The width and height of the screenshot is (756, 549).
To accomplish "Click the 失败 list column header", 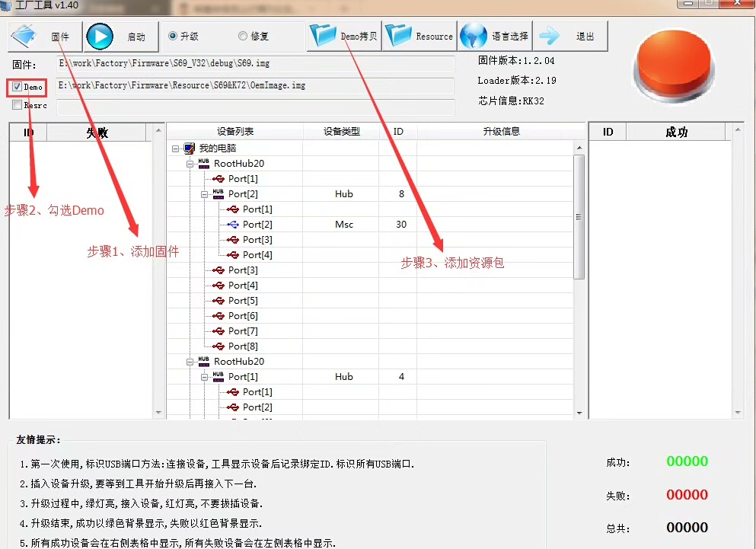I will coord(97,132).
